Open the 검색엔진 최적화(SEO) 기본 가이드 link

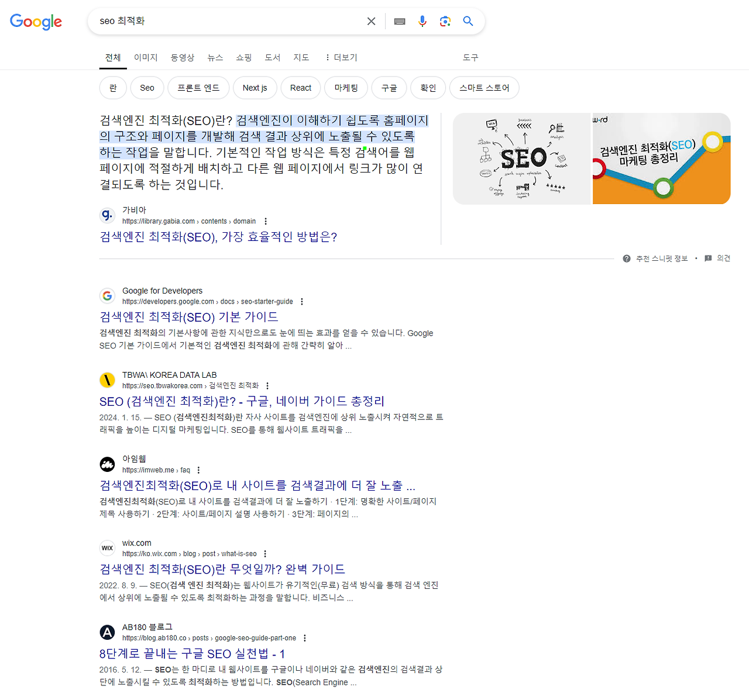tap(188, 317)
